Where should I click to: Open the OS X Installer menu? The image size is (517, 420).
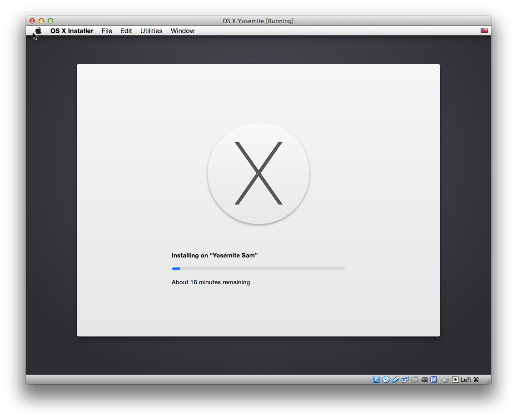(x=72, y=31)
